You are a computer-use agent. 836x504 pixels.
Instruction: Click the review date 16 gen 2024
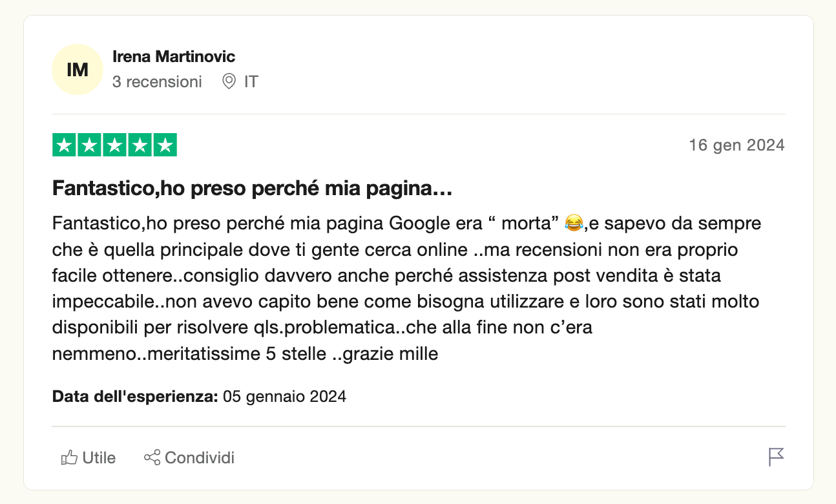737,145
